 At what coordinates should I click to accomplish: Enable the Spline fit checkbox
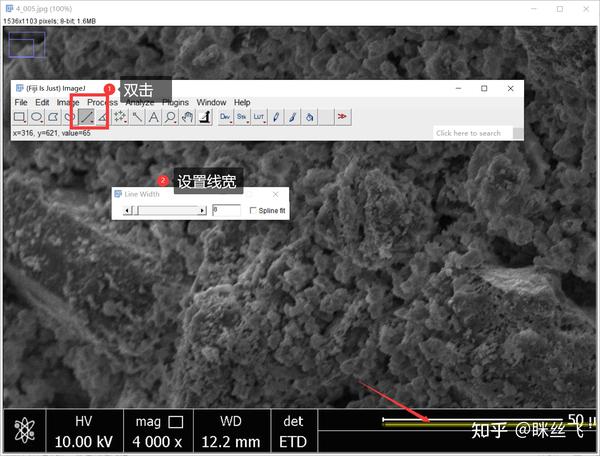pyautogui.click(x=253, y=210)
